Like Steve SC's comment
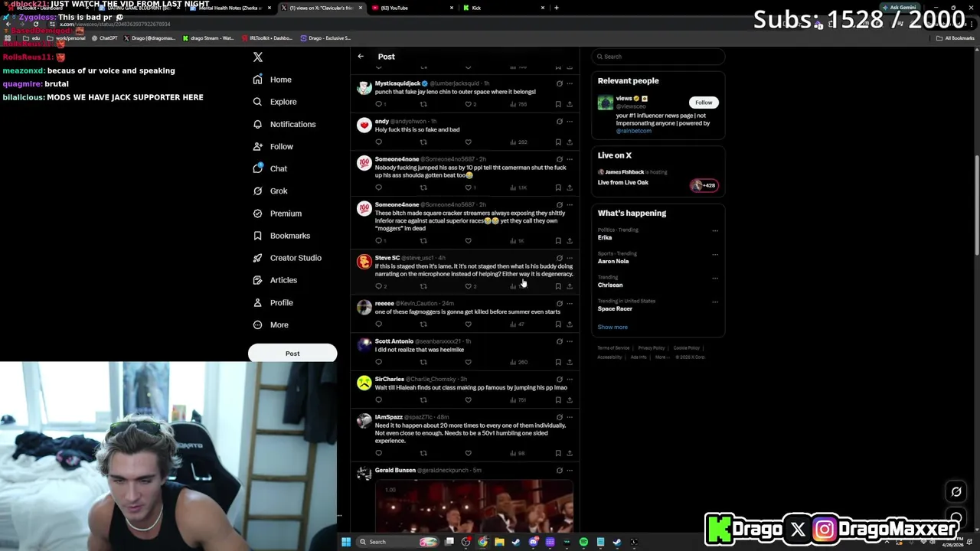Screen dimensions: 980x551 tap(469, 286)
